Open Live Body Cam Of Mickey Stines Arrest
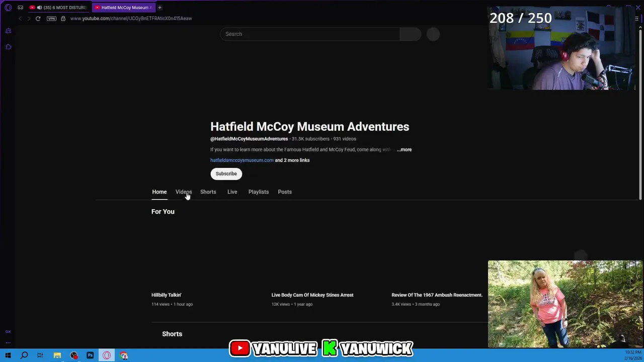Screen dimensions: 644x362 pos(312,295)
